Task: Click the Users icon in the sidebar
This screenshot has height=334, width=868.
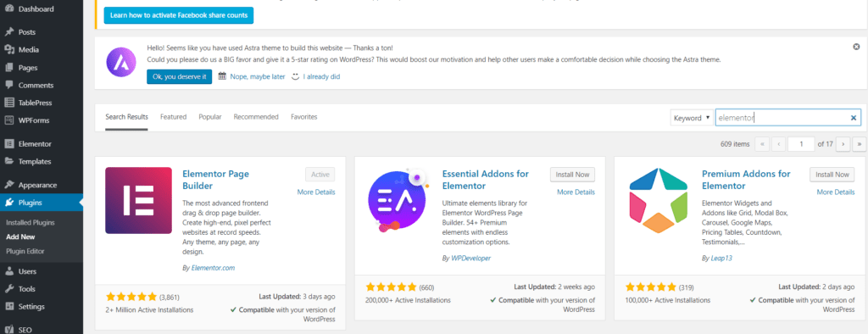Action: pos(9,271)
